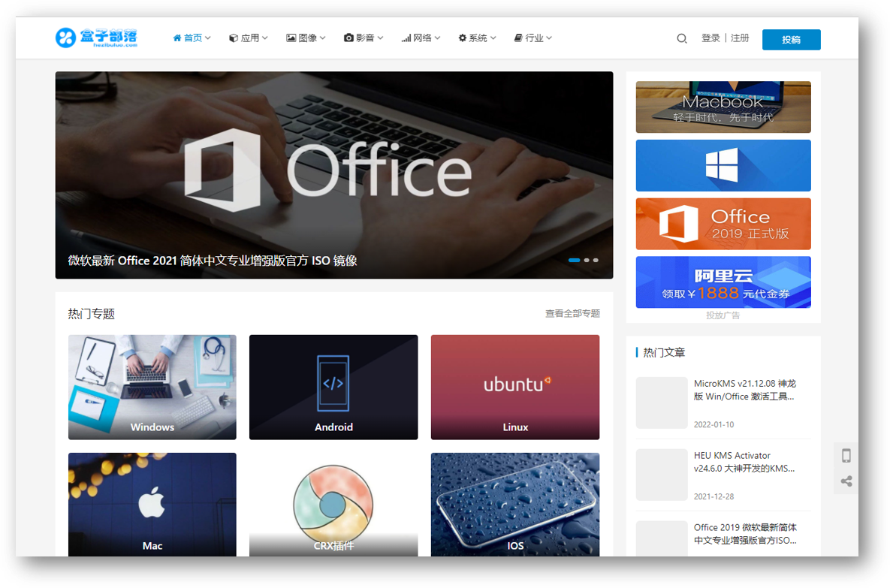Open the Linux ubuntu topic card
This screenshot has height=588, width=890.
click(x=514, y=387)
